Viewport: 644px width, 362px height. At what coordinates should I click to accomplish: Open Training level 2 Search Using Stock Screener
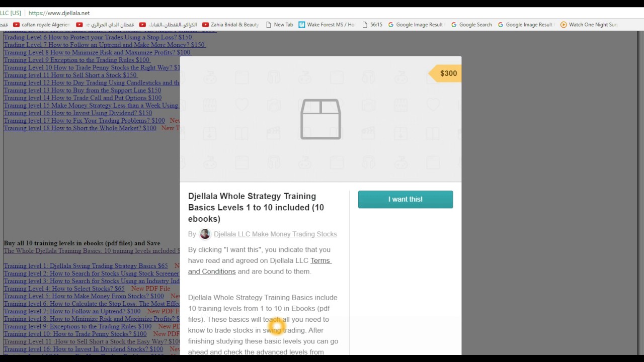92,273
